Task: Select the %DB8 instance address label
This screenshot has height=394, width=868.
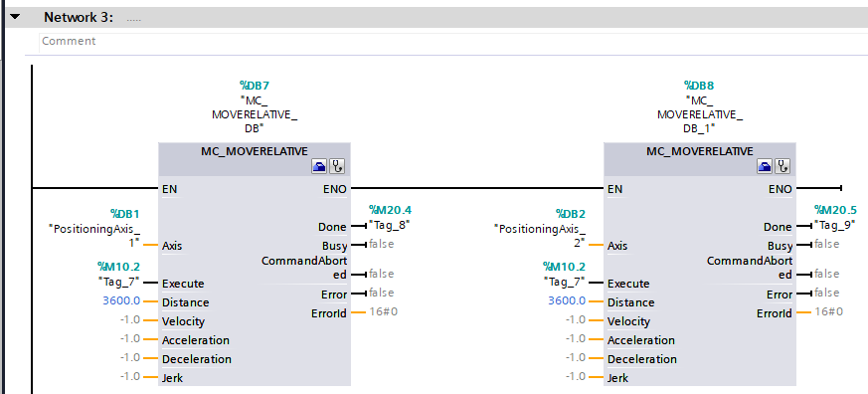Action: pyautogui.click(x=699, y=86)
